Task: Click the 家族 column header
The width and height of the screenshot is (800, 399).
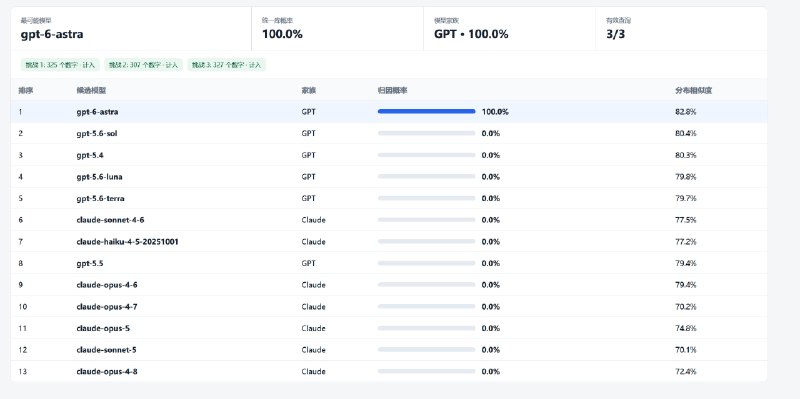Action: coord(309,90)
